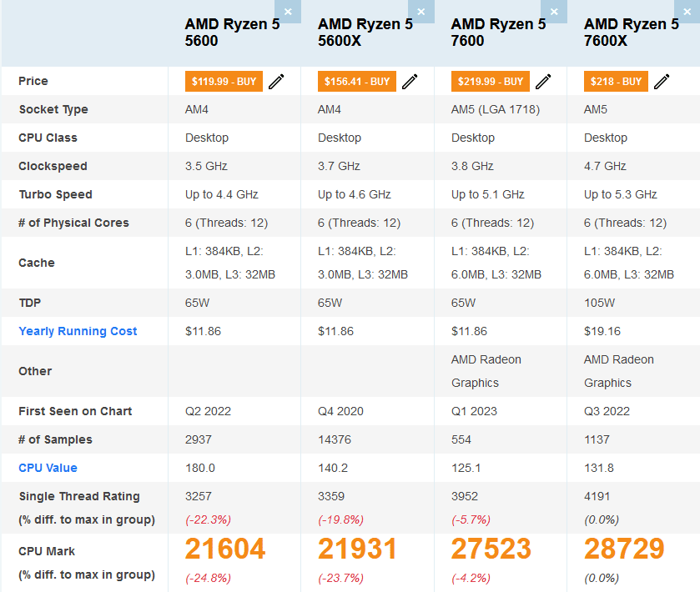Click the 4.7 GHz clockspeed value
The image size is (700, 592).
coord(605,166)
